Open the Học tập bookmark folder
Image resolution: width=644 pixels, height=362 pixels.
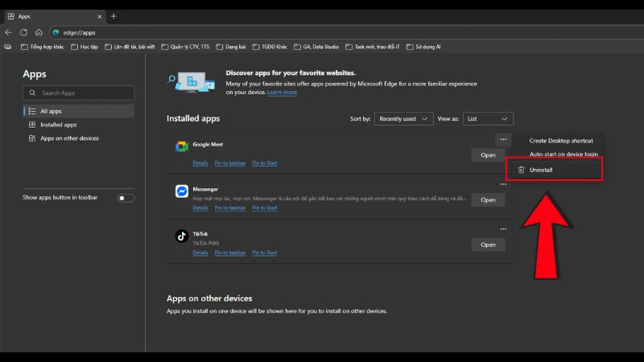85,47
